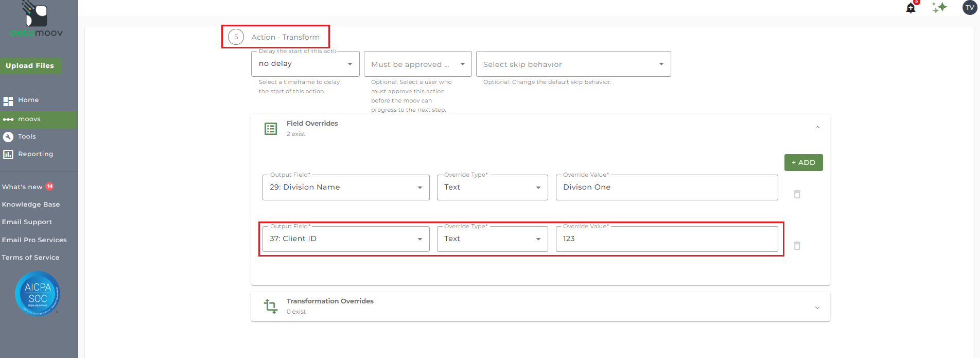
Task: Click the + ADD override button
Action: tap(803, 162)
